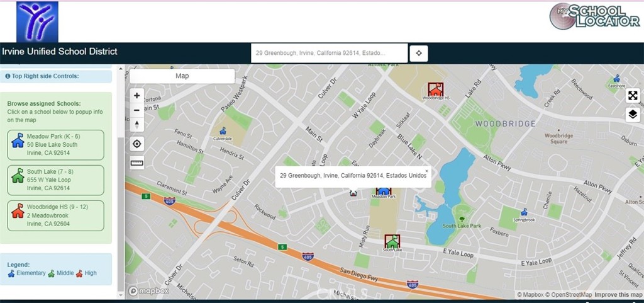
Task: Select South Lake (7 - 8) school card
Action: 56,180
